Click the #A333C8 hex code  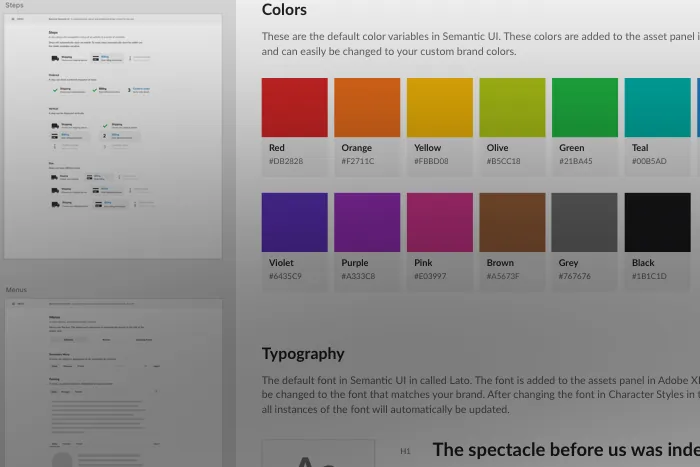(x=358, y=276)
